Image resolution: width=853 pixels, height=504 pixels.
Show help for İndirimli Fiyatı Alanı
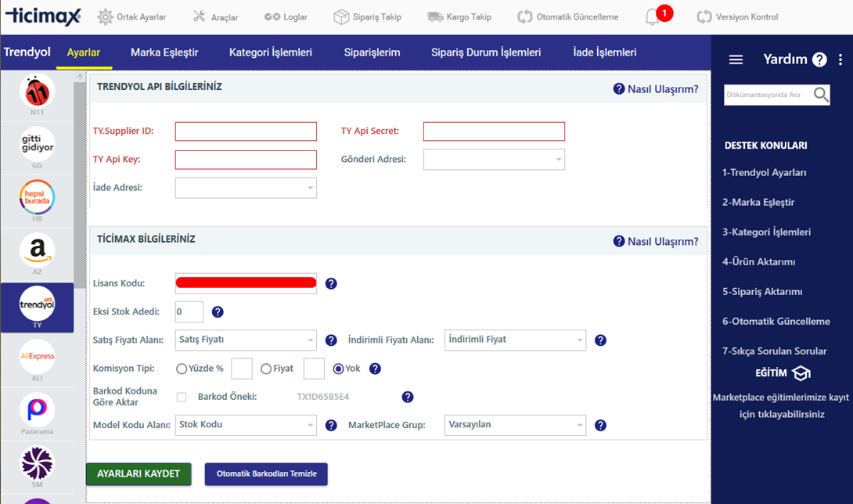tap(600, 340)
